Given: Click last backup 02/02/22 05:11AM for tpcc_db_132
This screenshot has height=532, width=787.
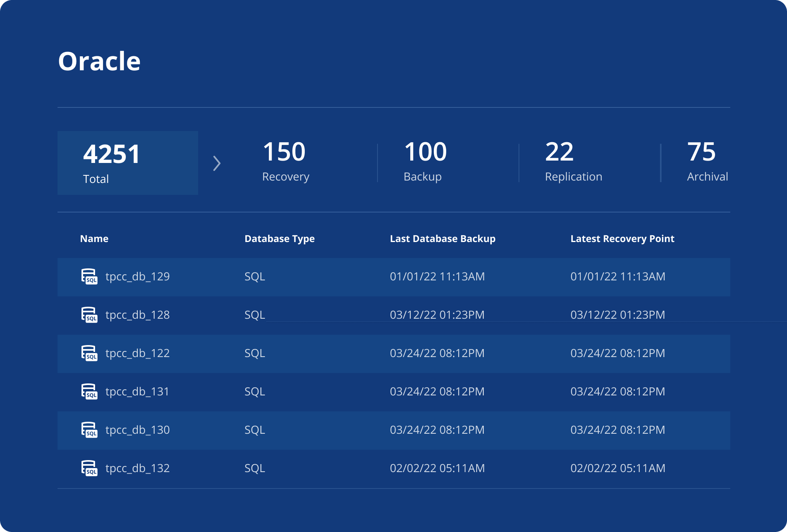Looking at the screenshot, I should tap(437, 468).
